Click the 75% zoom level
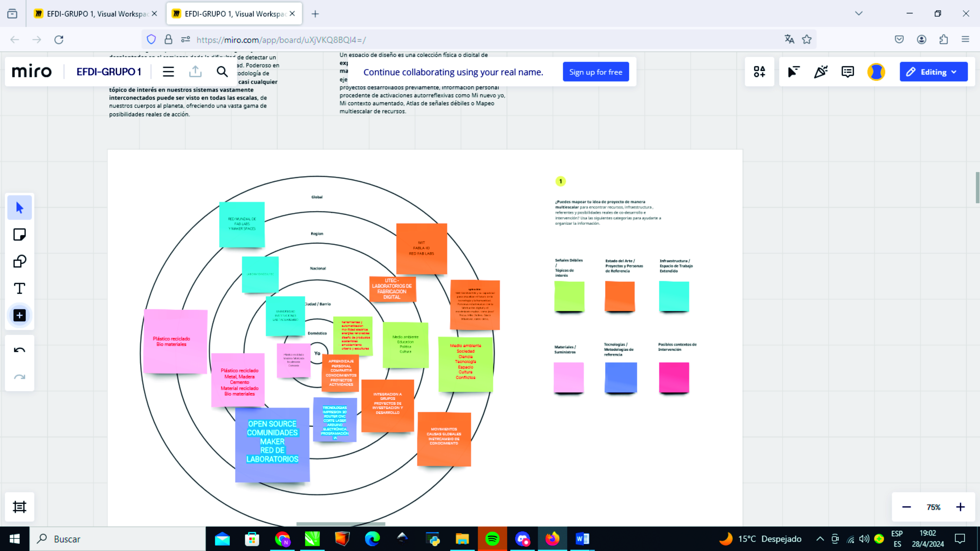Viewport: 980px width, 551px height. 934,507
